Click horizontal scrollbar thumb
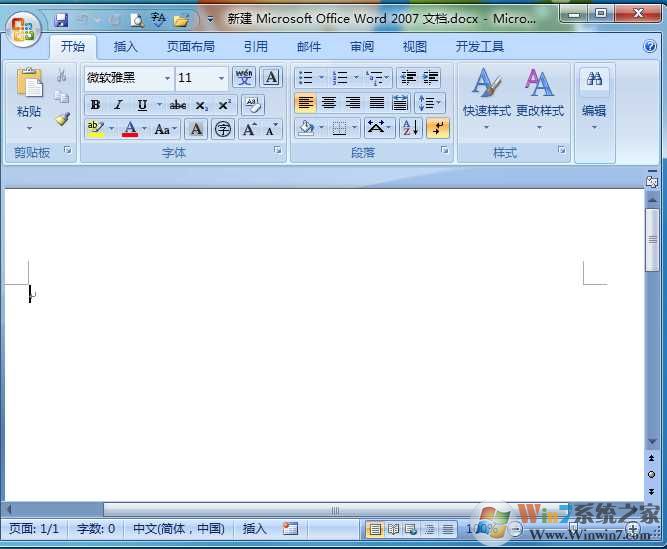 [335, 510]
